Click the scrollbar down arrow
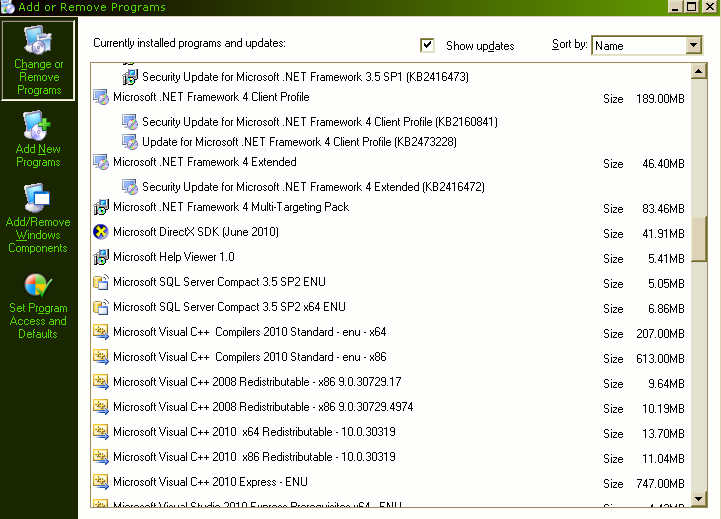The image size is (721, 519). 698,498
